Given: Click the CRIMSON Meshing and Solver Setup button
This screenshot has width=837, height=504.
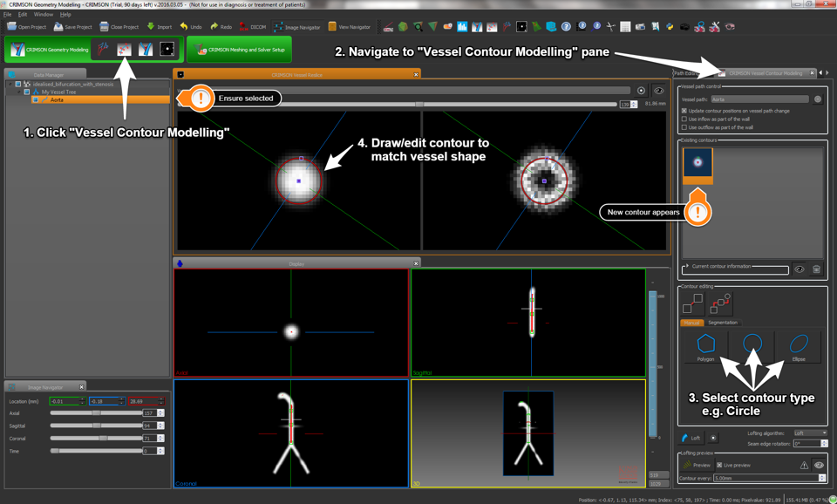Looking at the screenshot, I should [239, 50].
